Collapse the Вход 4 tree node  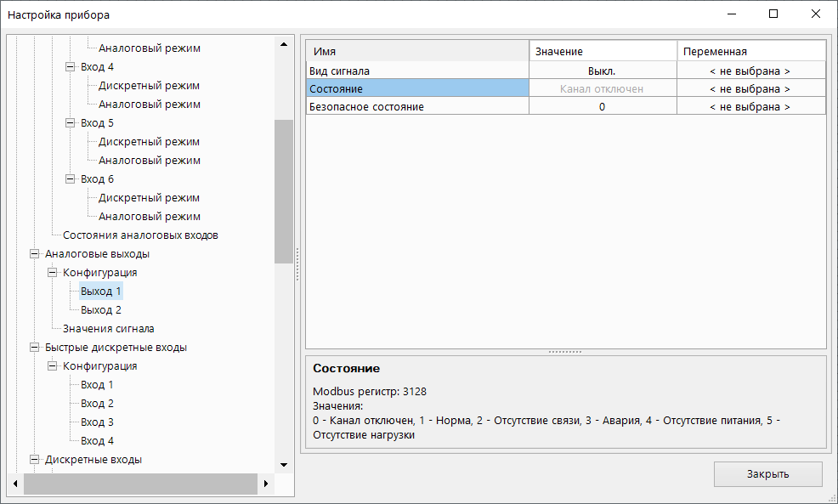71,67
